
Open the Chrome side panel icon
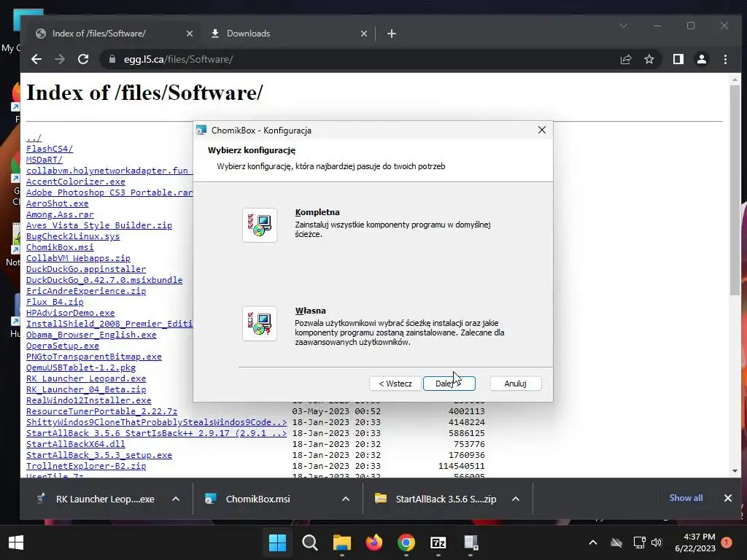click(x=678, y=59)
